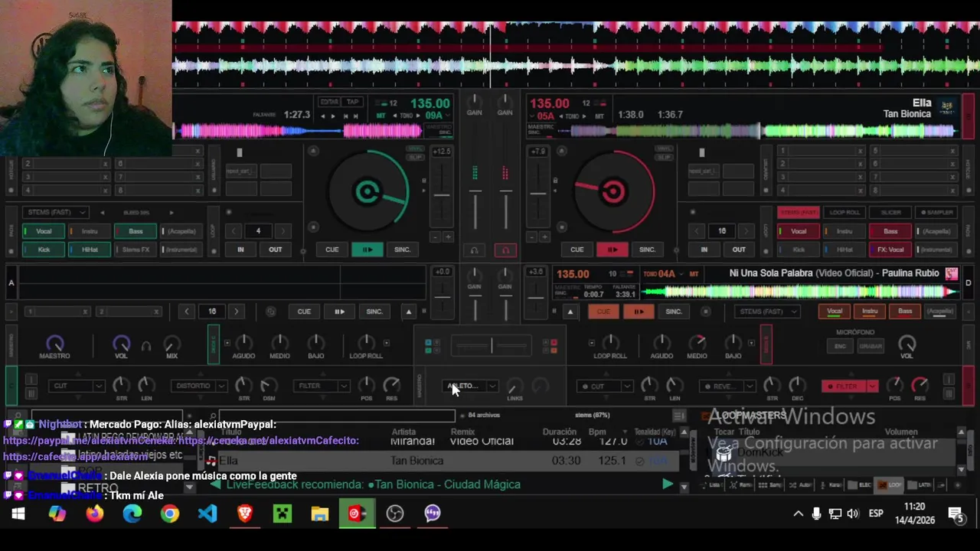Start playback on deck C
This screenshot has width=980, height=551.
pyautogui.click(x=339, y=311)
